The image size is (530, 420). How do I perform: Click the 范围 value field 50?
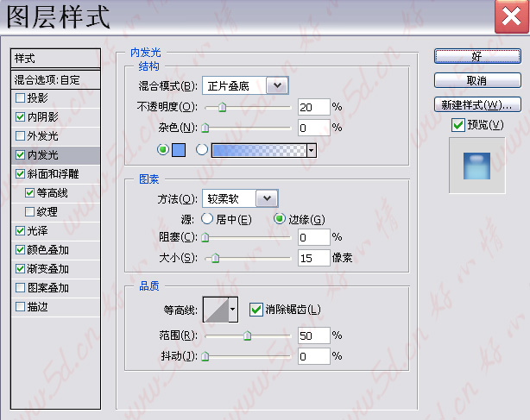(x=313, y=335)
